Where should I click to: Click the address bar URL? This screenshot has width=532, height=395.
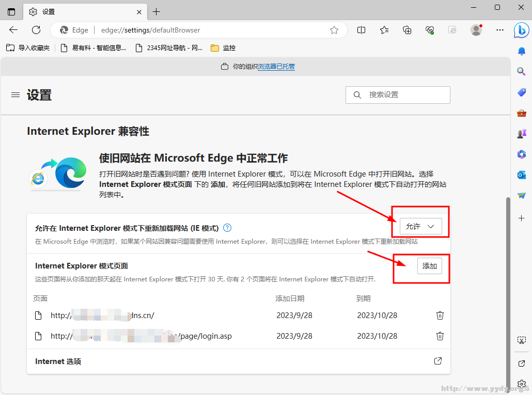[151, 30]
